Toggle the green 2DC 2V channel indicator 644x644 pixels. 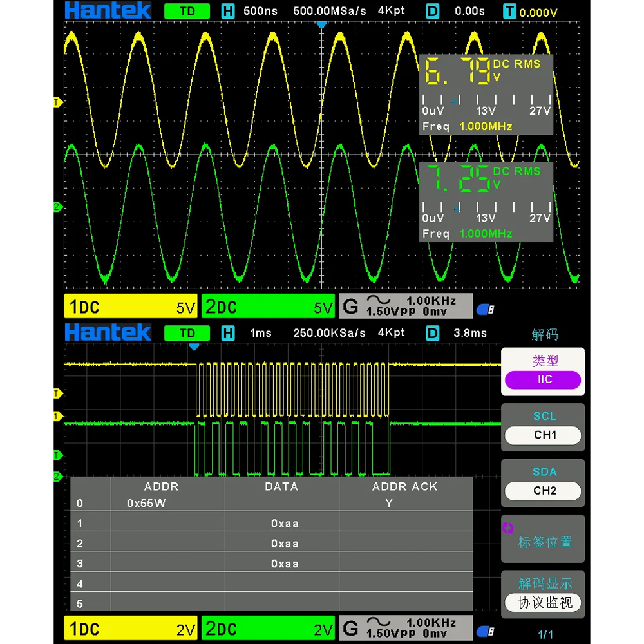coord(268,629)
